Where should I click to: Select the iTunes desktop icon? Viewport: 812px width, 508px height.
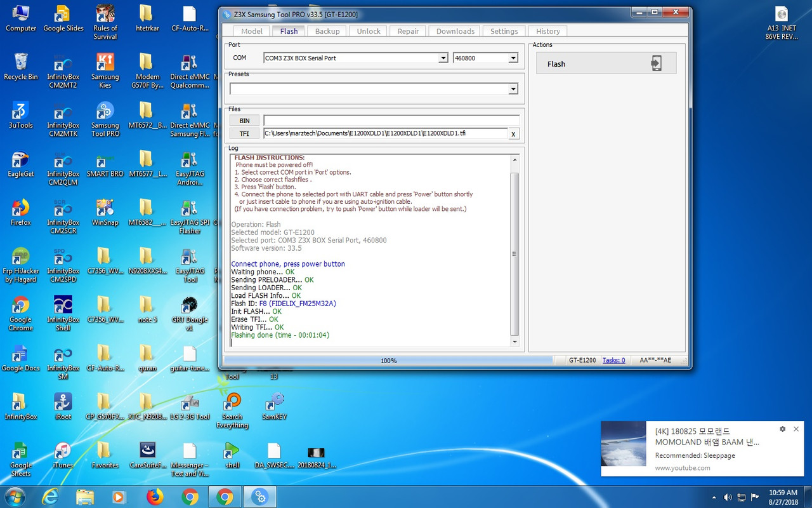pos(63,455)
